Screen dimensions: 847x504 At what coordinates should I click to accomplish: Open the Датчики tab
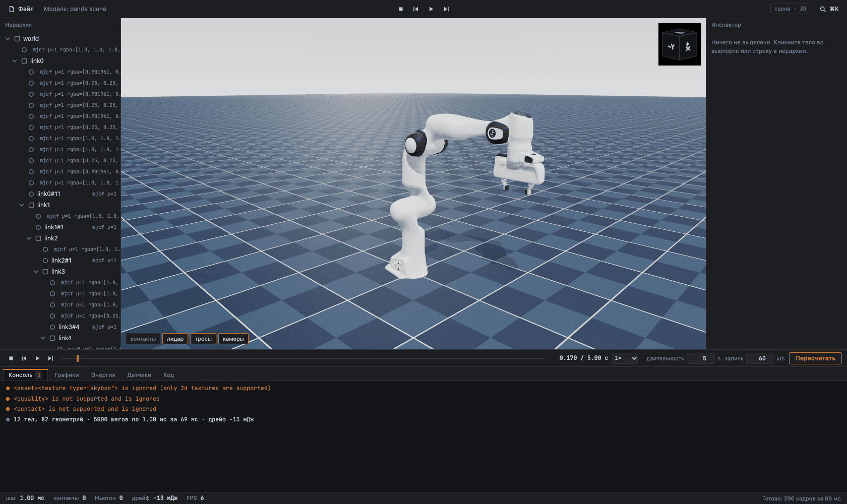[x=139, y=375]
